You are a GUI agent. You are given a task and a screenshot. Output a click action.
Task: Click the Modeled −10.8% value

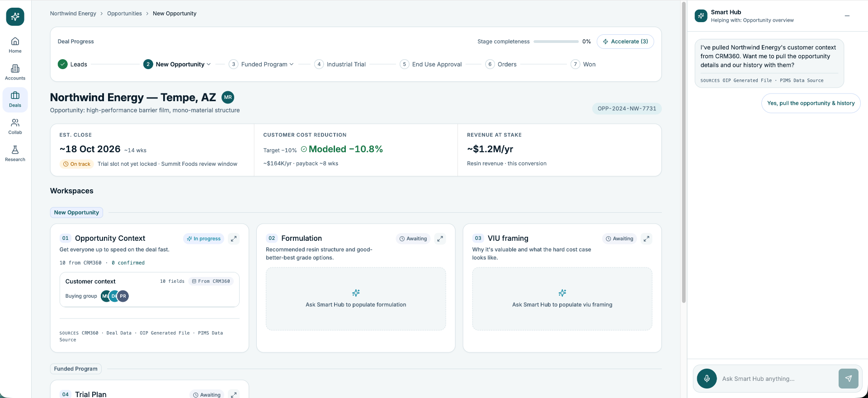[x=346, y=149]
